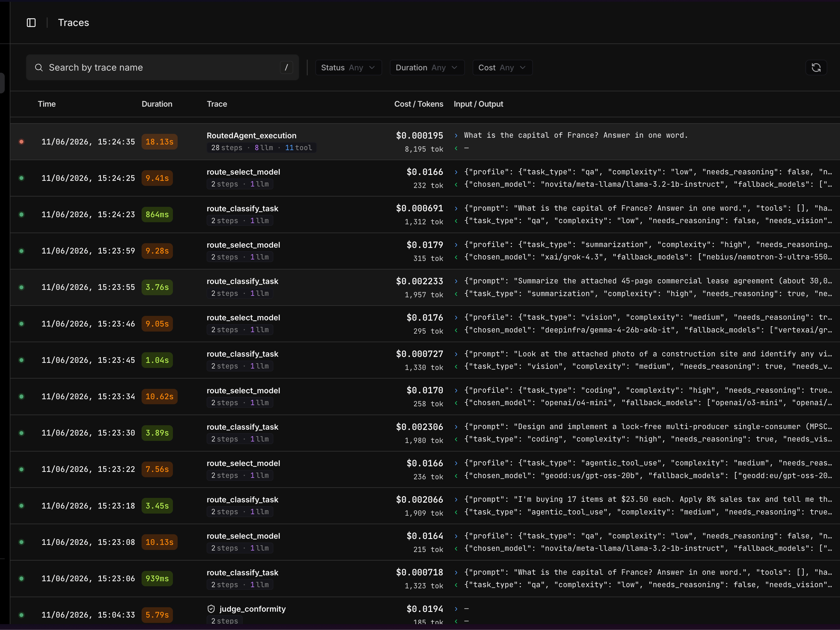Screen dimensions: 840x630
Task: Click the Cost / Tokens column header
Action: coord(419,104)
